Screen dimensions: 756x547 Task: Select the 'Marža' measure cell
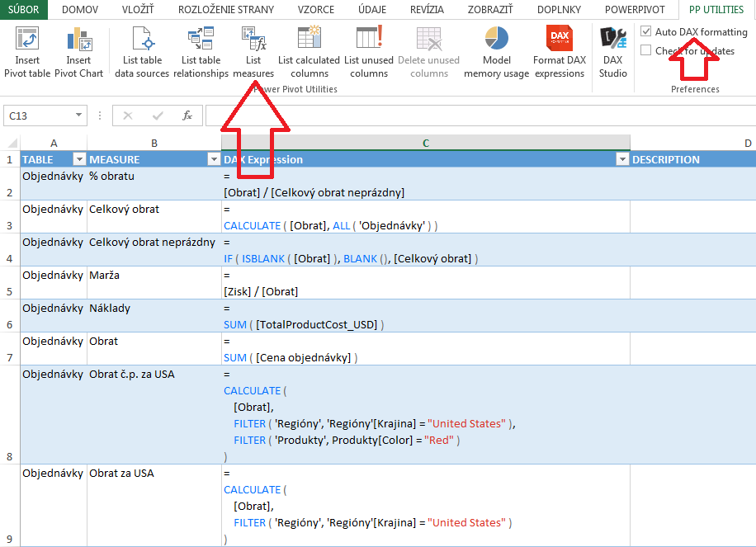pyautogui.click(x=154, y=282)
